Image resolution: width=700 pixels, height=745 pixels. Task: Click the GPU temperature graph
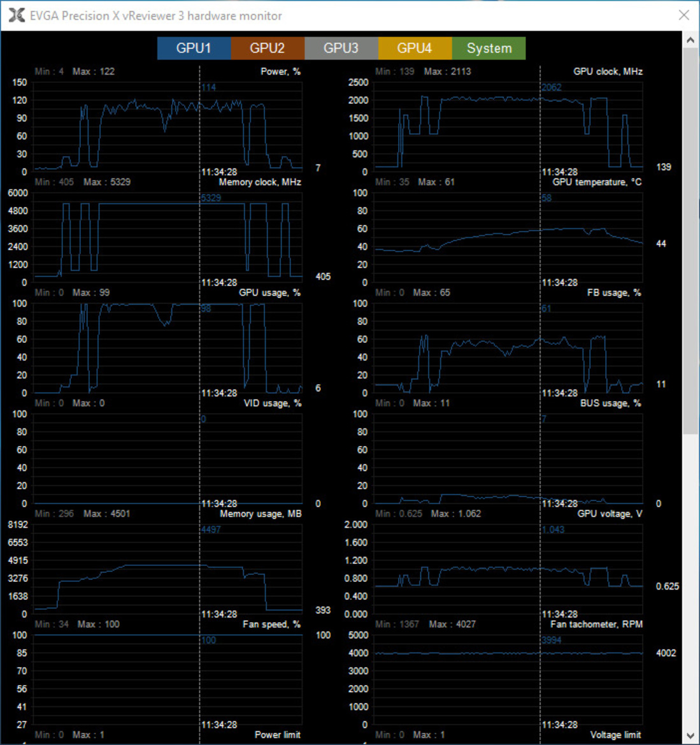tap(508, 238)
